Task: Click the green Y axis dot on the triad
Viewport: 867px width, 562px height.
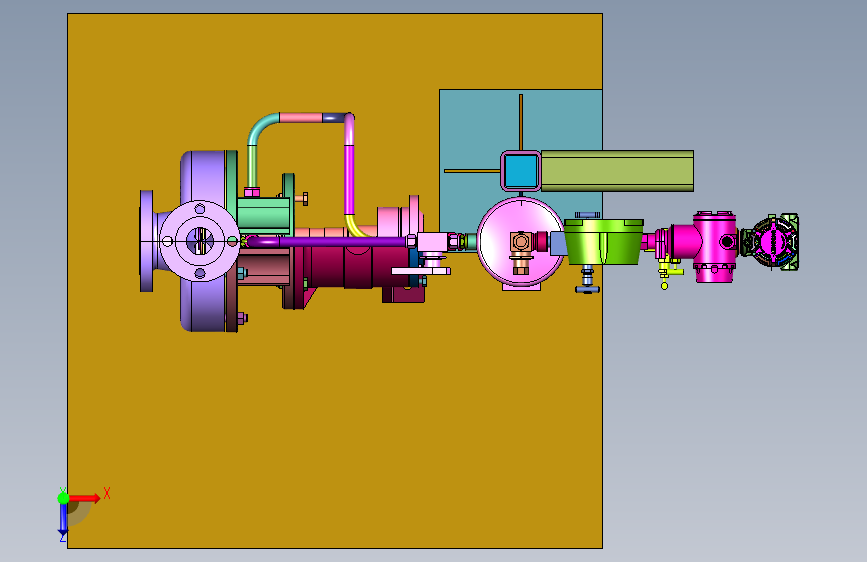Action: click(63, 498)
